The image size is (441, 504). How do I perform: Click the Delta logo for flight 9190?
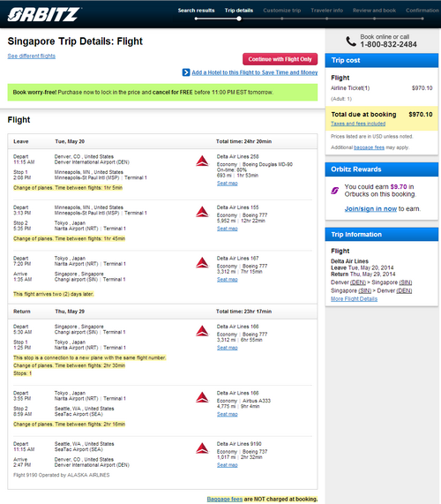point(202,448)
